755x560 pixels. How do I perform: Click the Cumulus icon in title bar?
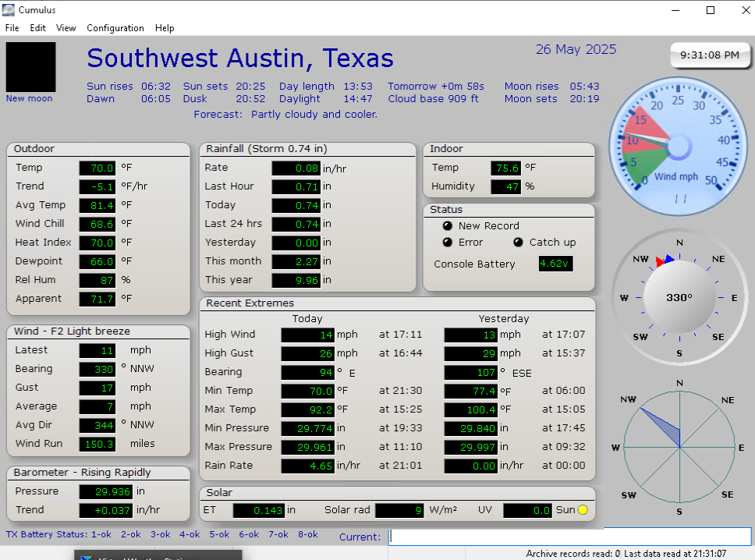point(9,10)
